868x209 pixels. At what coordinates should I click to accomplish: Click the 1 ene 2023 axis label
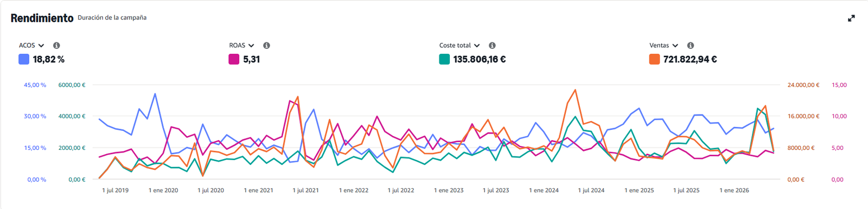(449, 191)
